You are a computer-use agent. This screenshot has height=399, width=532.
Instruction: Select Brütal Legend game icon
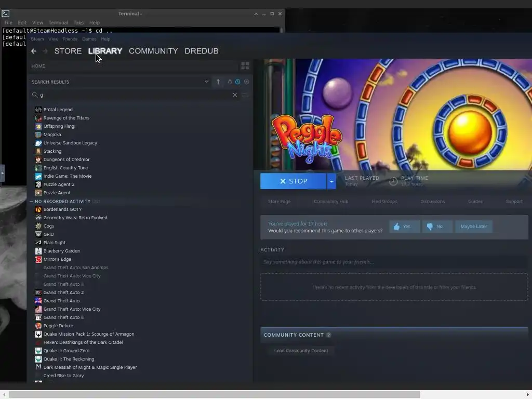tap(38, 110)
